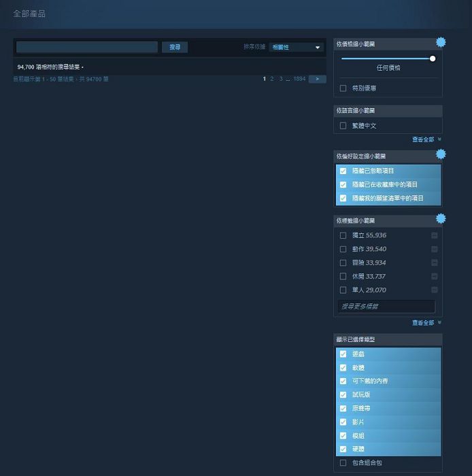Collapse the 依價格縮小範圍 panel header
The height and width of the screenshot is (476, 472).
388,44
